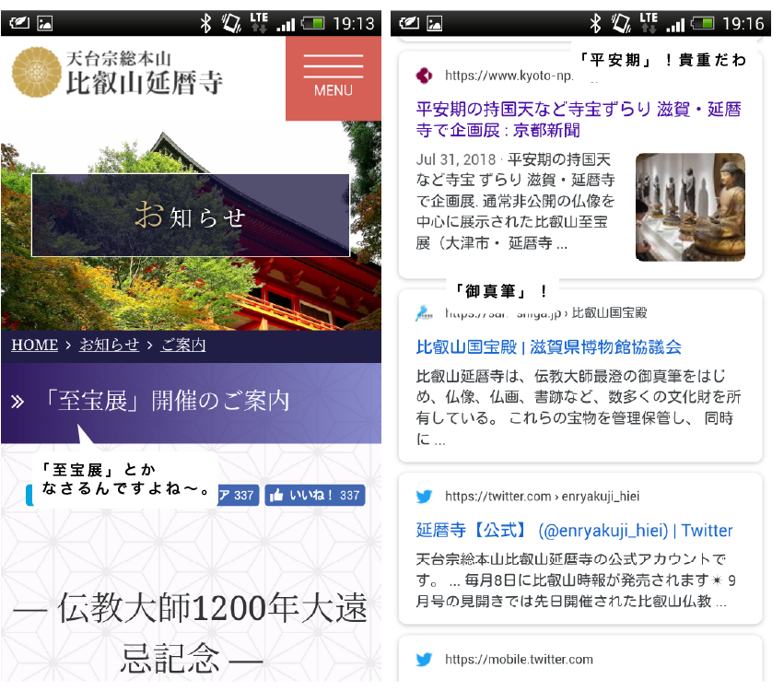Tap the vibrate mode icon in 19:16 status bar

621,23
